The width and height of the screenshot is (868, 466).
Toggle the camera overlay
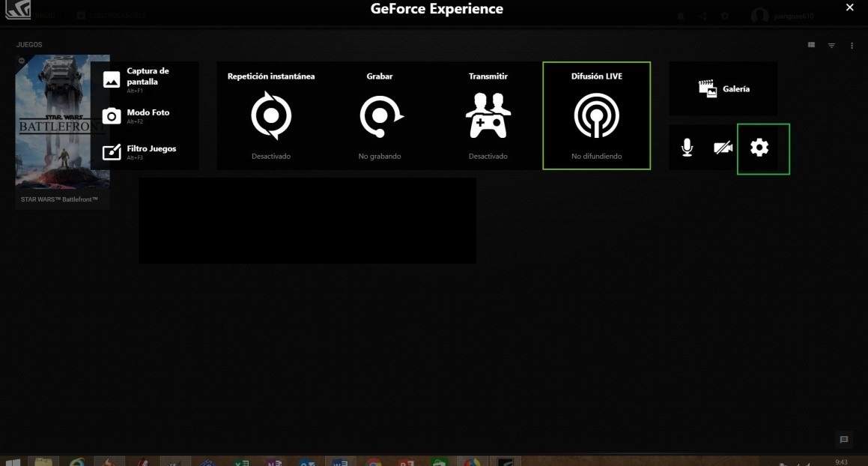[x=723, y=148]
